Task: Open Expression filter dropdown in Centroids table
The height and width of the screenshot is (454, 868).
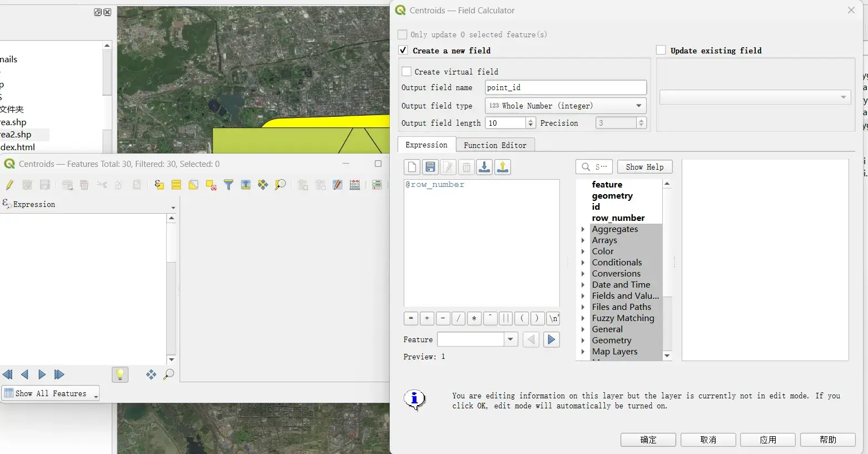Action: (x=173, y=207)
